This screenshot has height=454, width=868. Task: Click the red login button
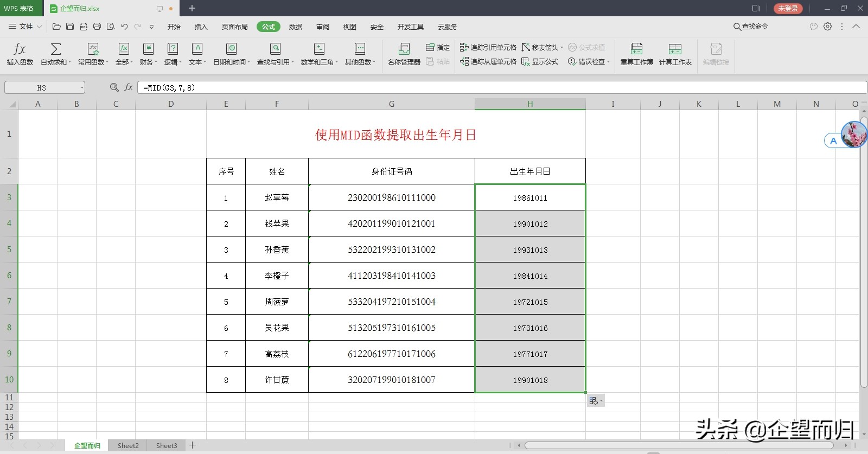point(788,8)
